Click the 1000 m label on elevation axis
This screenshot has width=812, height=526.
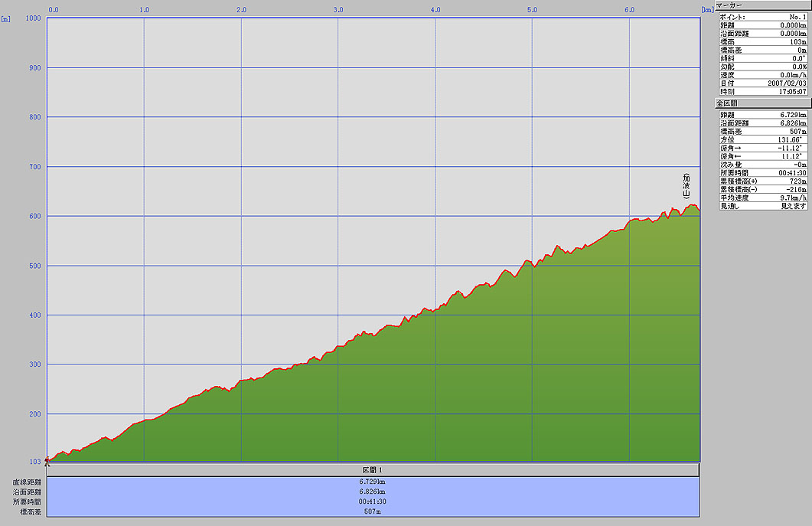coord(33,18)
